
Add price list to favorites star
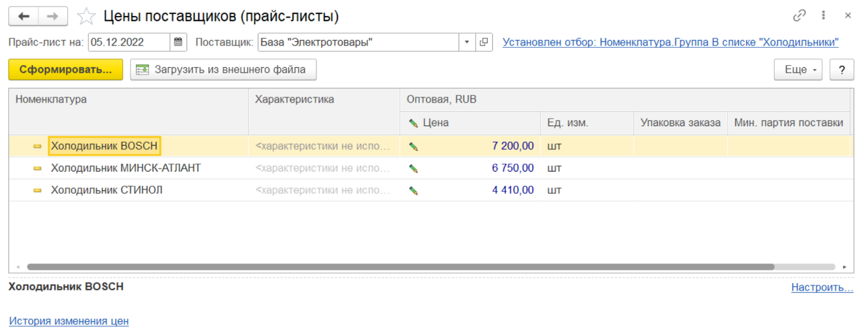tap(87, 17)
